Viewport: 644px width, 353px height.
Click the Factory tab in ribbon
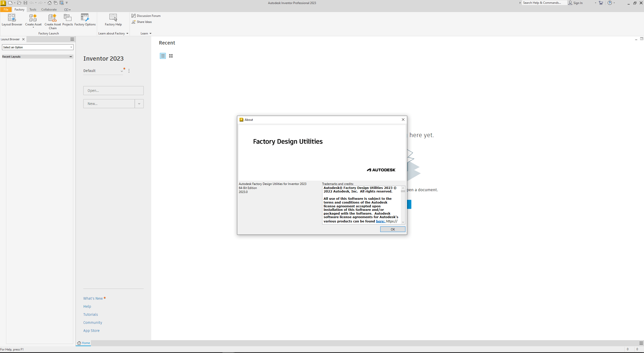coord(20,9)
